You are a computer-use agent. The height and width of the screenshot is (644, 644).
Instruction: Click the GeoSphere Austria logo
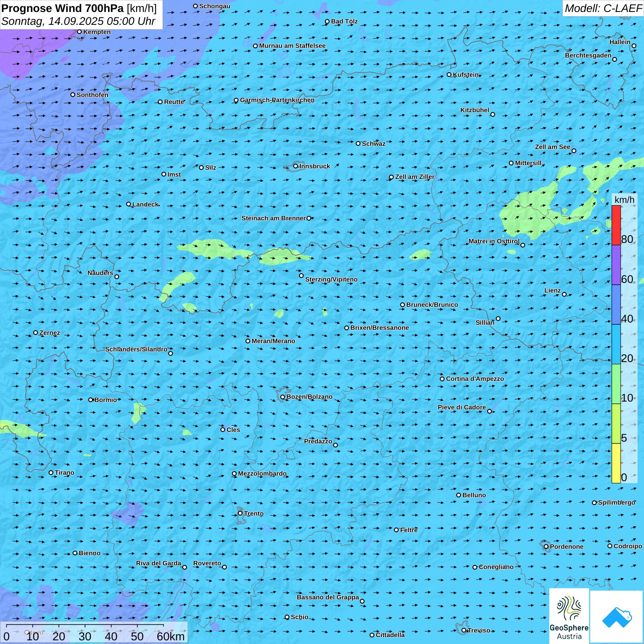[x=569, y=616]
